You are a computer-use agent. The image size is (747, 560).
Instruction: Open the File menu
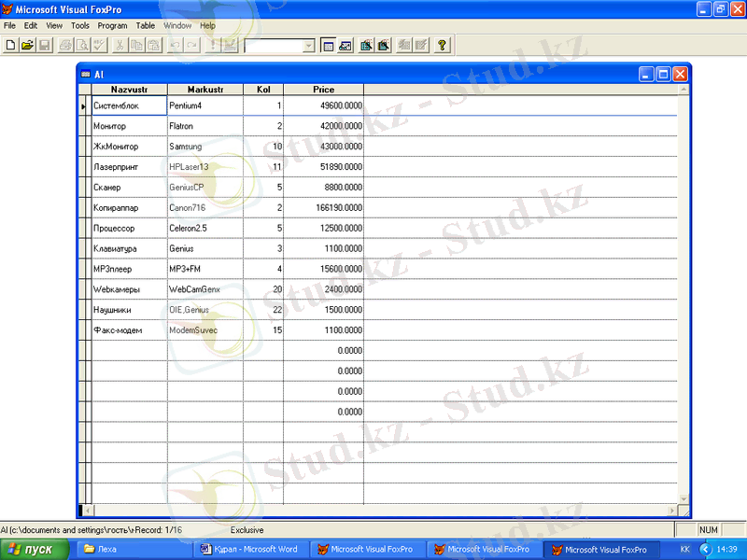[9, 26]
